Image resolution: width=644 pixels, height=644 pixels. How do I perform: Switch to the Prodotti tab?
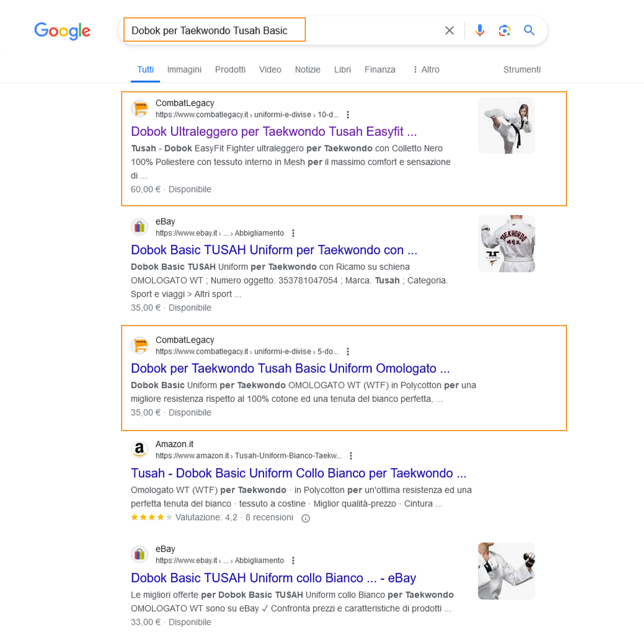pos(230,70)
